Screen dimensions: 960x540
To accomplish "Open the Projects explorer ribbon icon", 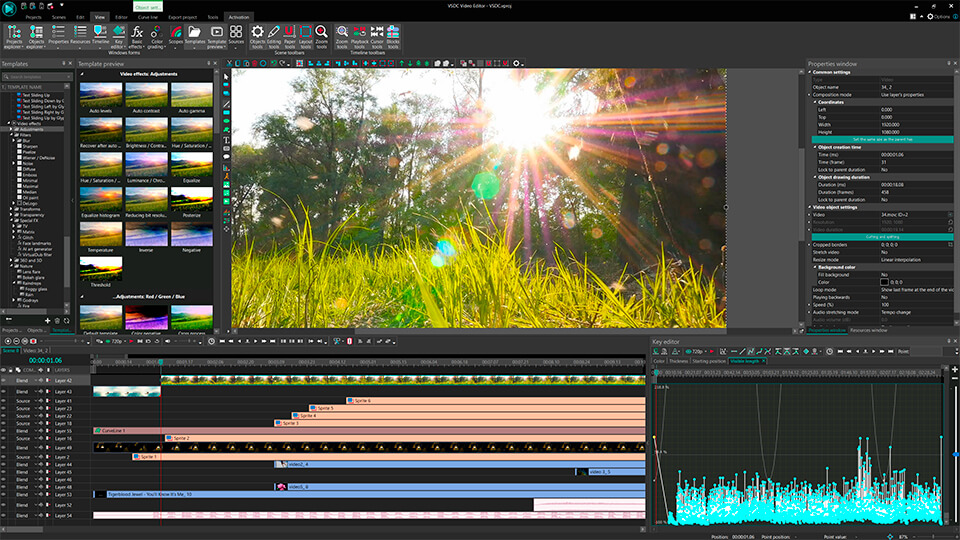I will (13, 37).
